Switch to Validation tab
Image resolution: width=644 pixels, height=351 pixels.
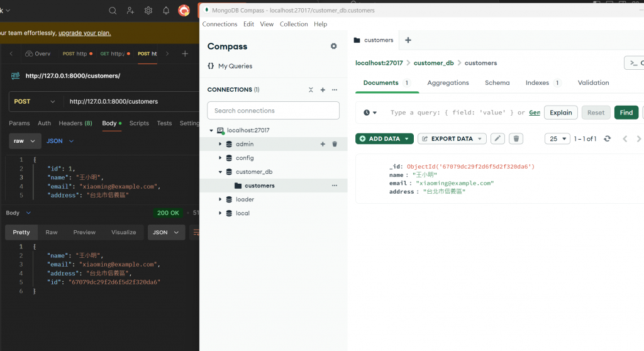[x=593, y=82]
